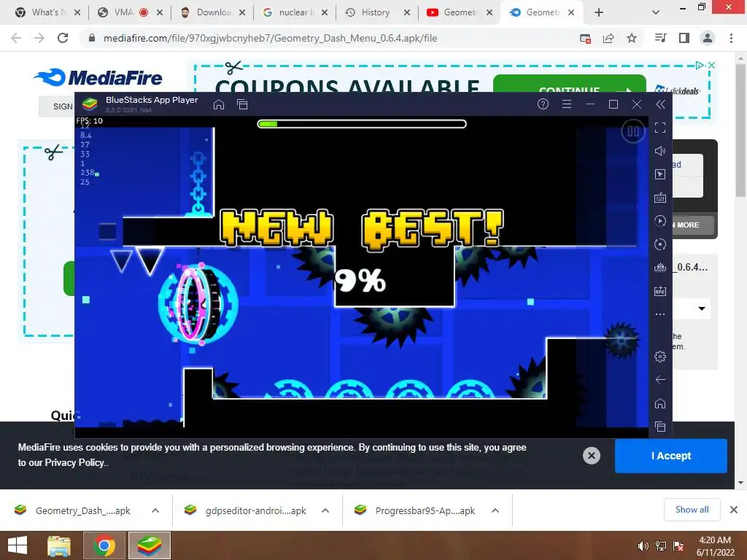
Task: Close the Chrome downloads bar
Action: [x=734, y=510]
